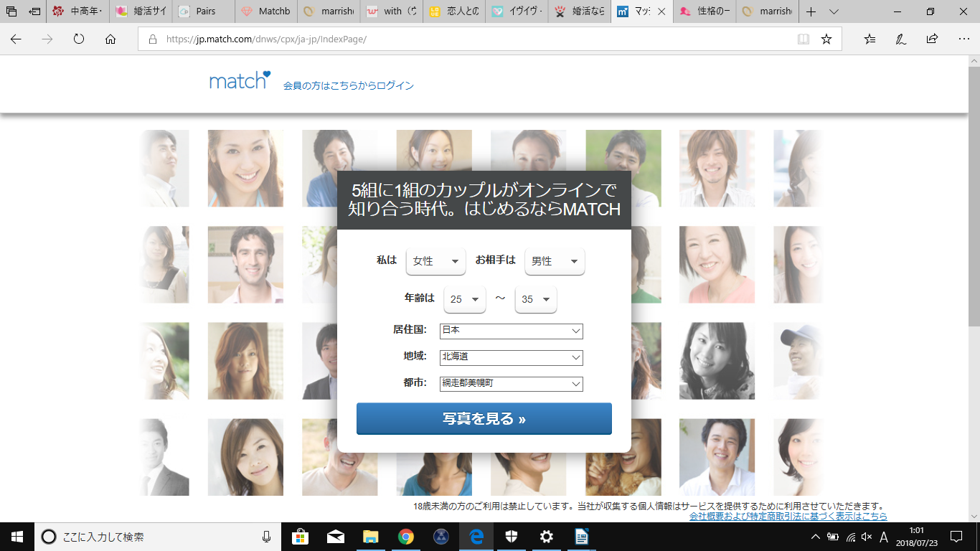
Task: Switch to the Matchb tab
Action: [x=265, y=11]
